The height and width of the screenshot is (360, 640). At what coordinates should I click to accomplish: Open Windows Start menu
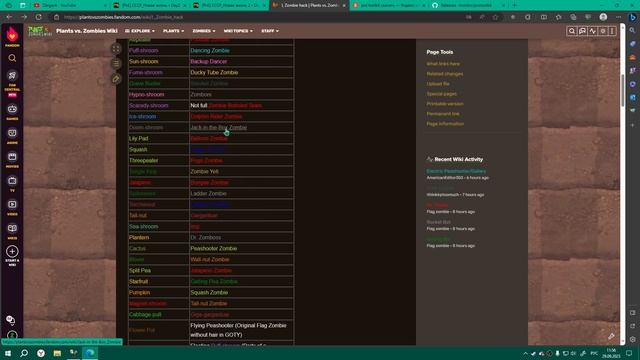(8, 353)
